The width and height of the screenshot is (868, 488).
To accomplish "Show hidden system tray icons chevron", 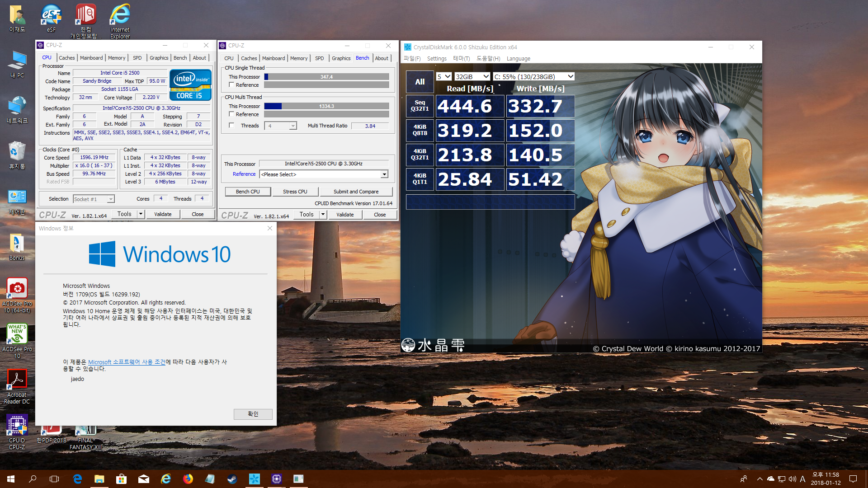I will pos(759,479).
